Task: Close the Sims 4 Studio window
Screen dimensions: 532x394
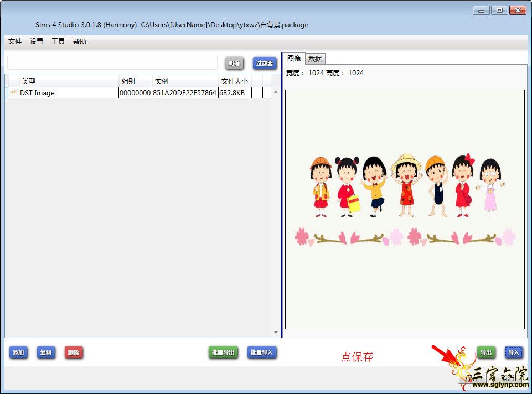Action: click(518, 11)
